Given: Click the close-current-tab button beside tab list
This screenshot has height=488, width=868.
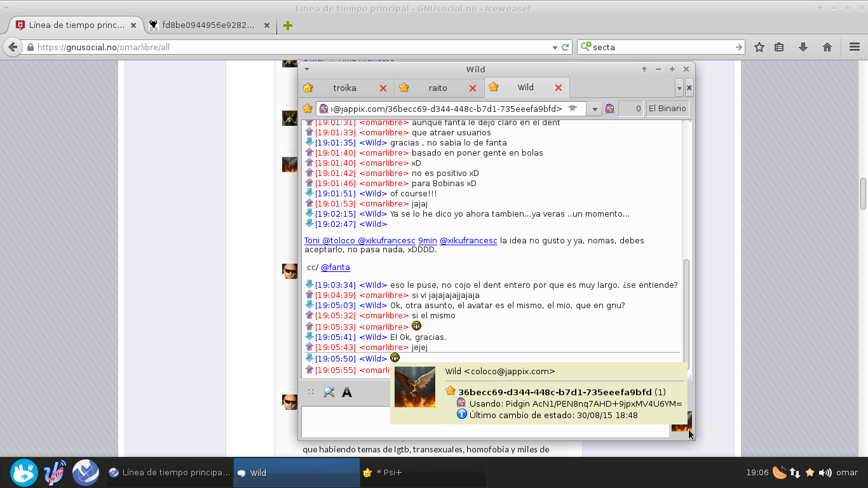Looking at the screenshot, I should [x=689, y=88].
